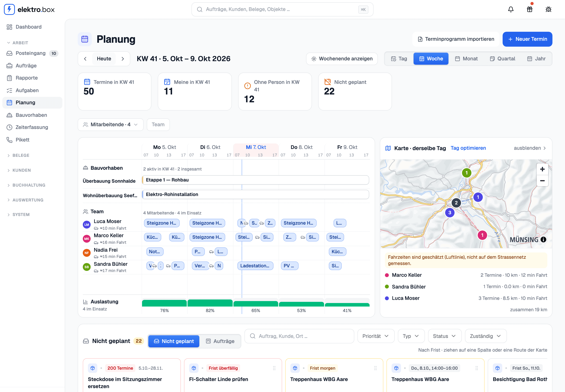Viewport: 565px width, 392px height.
Task: Go to the previous week
Action: 85,59
